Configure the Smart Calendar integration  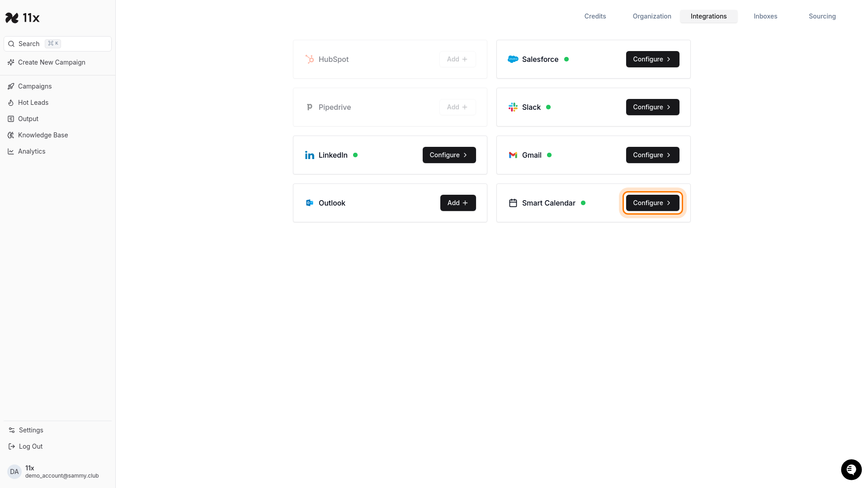652,203
